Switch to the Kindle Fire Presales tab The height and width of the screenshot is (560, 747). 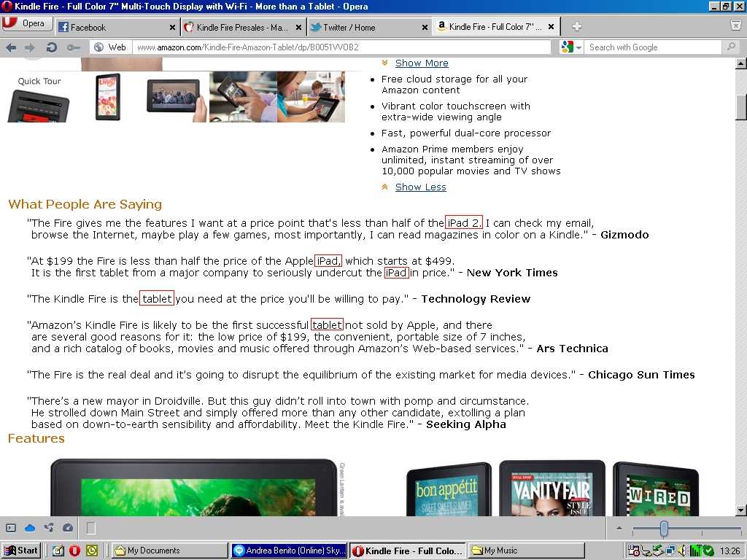(243, 27)
